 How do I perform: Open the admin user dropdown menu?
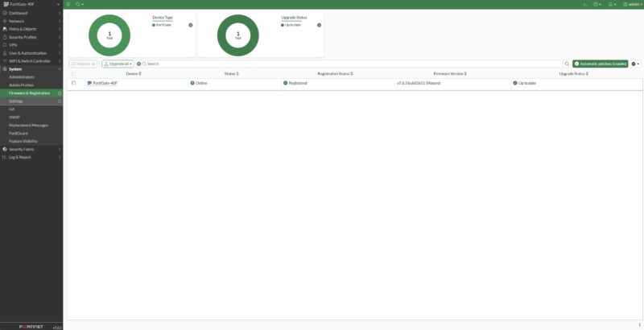pyautogui.click(x=633, y=4)
